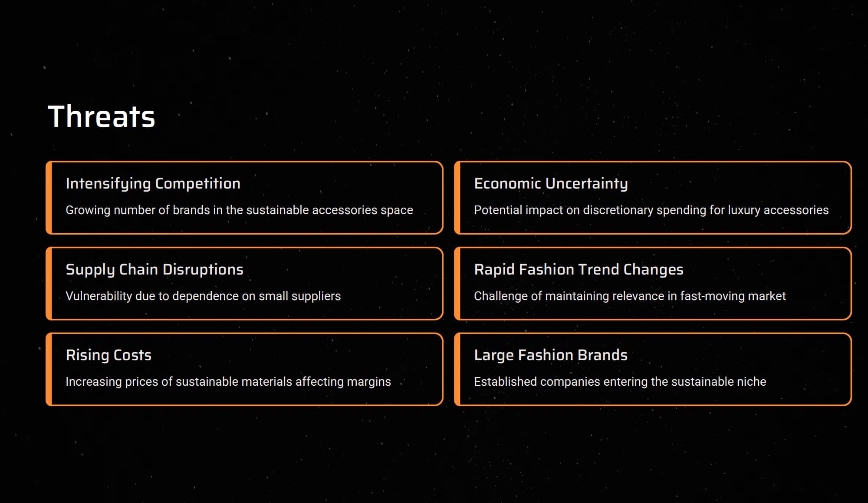
Task: Click the Intensifying Competition heading
Action: tap(153, 183)
